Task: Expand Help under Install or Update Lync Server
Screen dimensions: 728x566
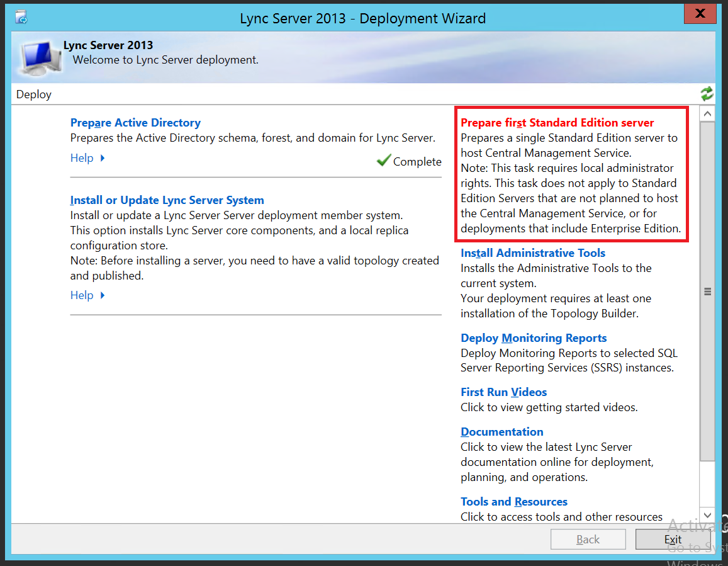Action: click(87, 295)
